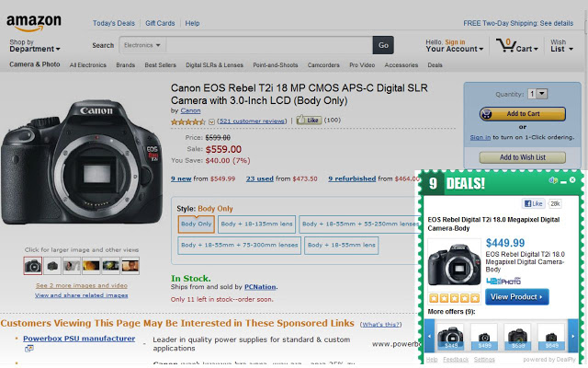Open the Deals category in the Camera nav
Image resolution: width=588 pixels, height=368 pixels.
coord(435,65)
